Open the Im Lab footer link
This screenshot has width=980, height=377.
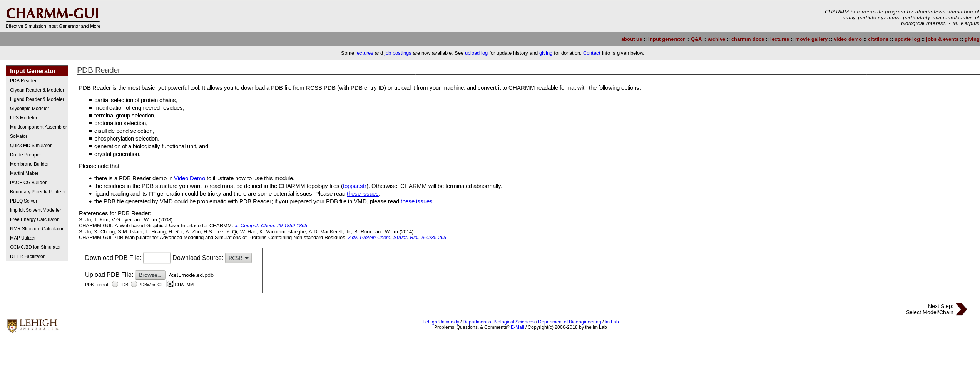point(612,322)
